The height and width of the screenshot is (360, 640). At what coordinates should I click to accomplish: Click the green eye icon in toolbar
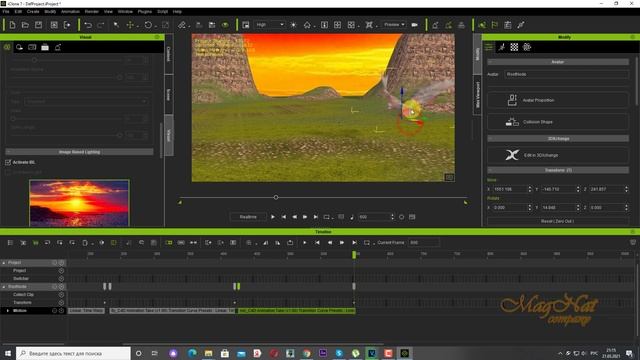click(225, 25)
